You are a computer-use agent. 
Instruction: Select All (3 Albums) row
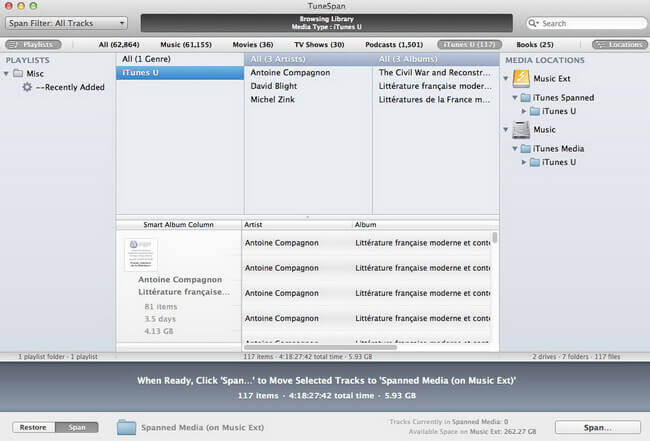tap(436, 59)
